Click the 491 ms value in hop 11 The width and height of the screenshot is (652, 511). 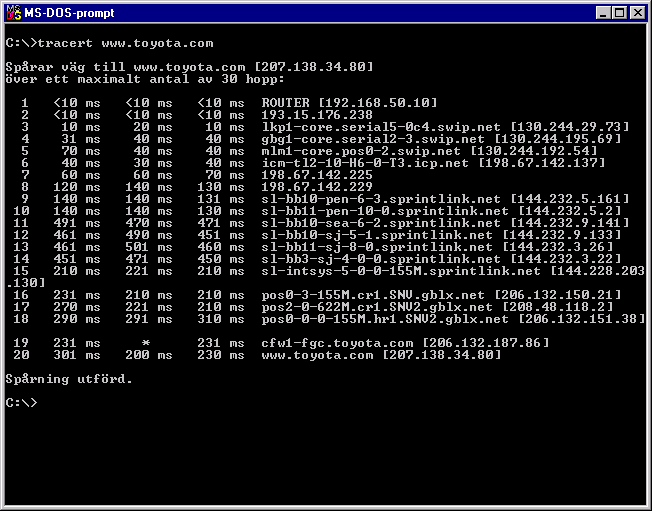tap(77, 223)
